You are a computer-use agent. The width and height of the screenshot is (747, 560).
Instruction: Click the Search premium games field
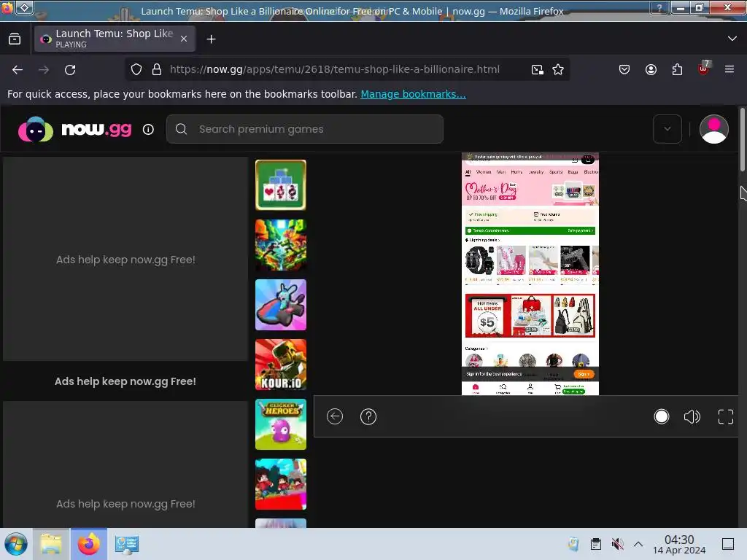point(305,129)
